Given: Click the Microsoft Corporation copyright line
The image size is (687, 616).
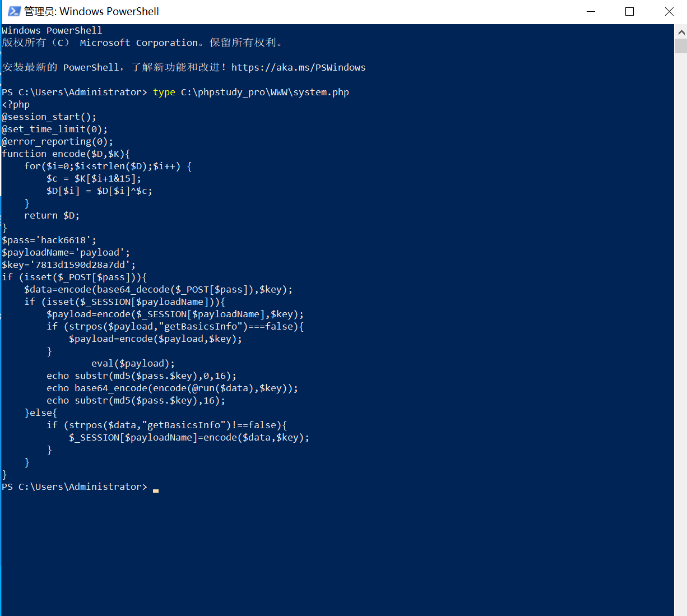Looking at the screenshot, I should (x=143, y=43).
